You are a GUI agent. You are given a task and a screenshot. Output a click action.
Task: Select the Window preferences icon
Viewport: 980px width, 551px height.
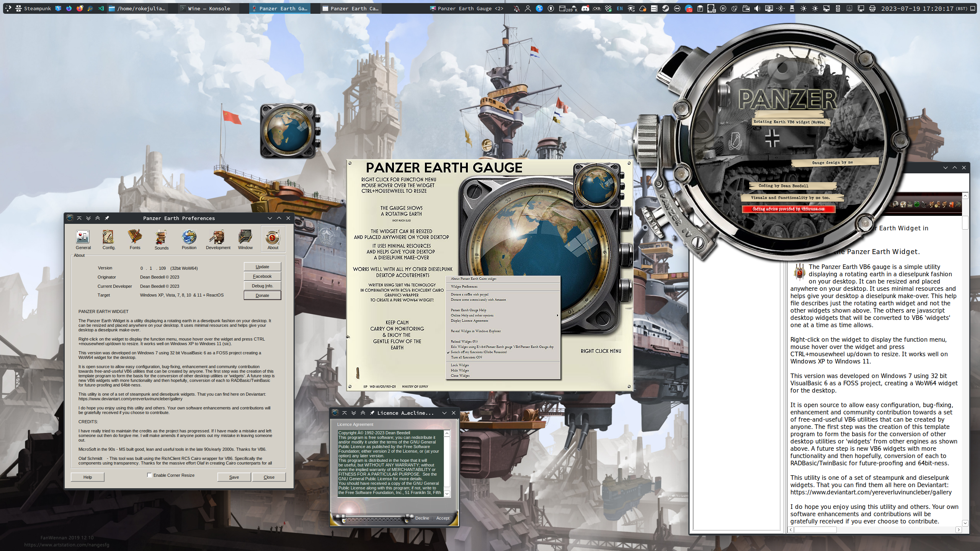pyautogui.click(x=245, y=238)
